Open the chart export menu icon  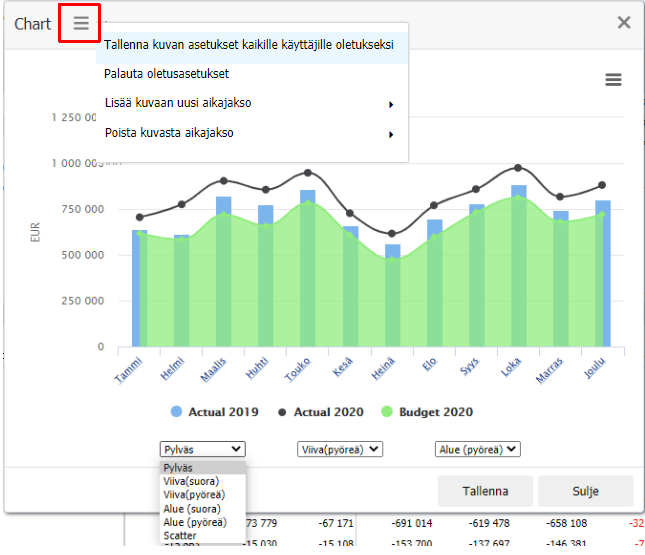point(613,80)
